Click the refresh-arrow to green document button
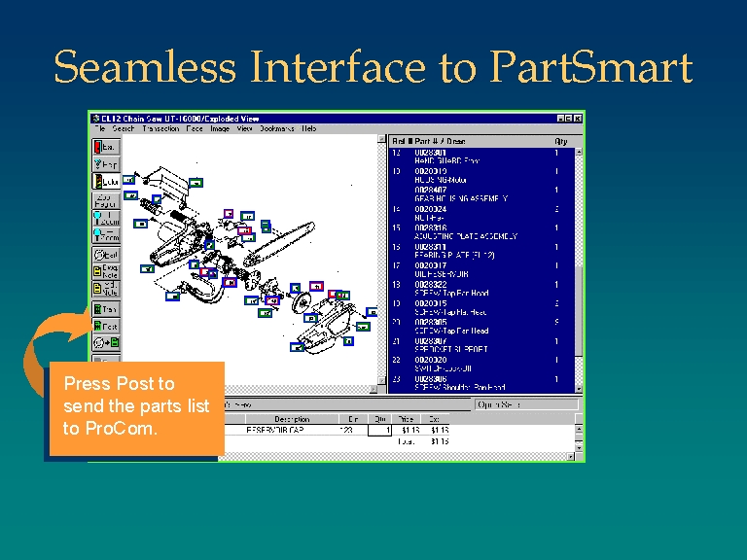 point(106,343)
